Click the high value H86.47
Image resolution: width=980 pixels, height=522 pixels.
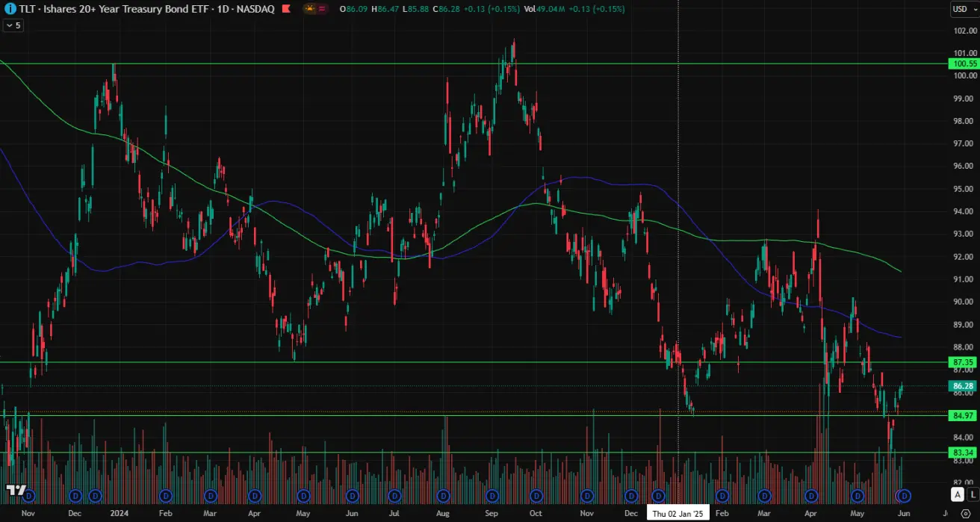point(385,9)
